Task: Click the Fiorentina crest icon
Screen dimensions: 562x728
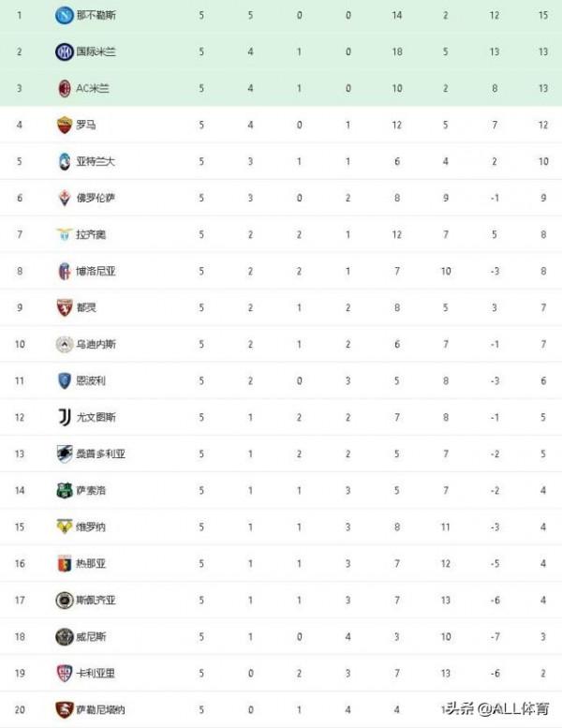Action: (64, 199)
